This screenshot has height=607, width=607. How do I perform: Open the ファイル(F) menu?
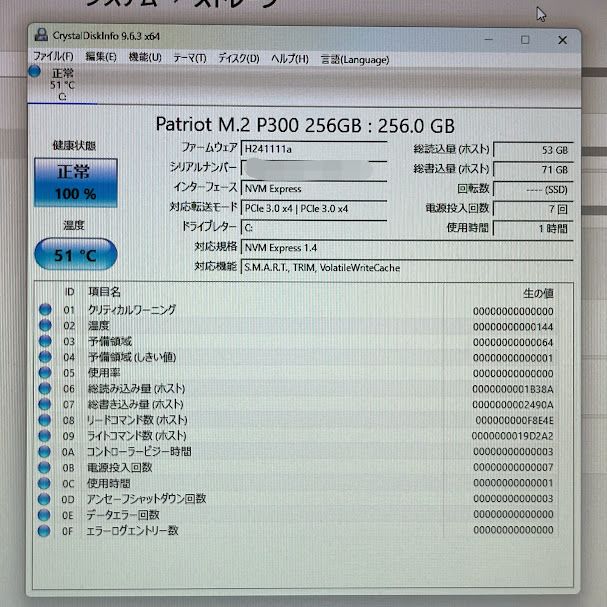(x=53, y=56)
